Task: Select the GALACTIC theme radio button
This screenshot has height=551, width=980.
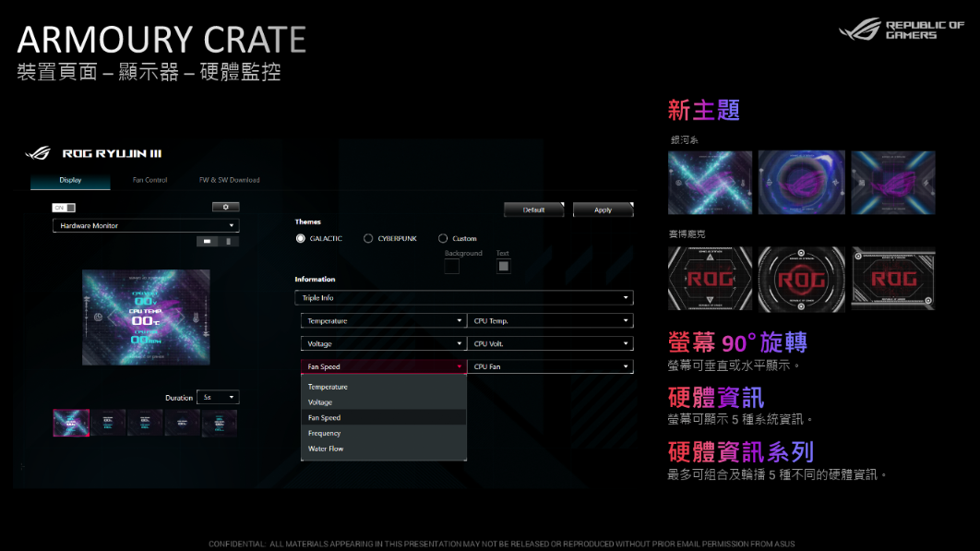Action: (x=301, y=238)
